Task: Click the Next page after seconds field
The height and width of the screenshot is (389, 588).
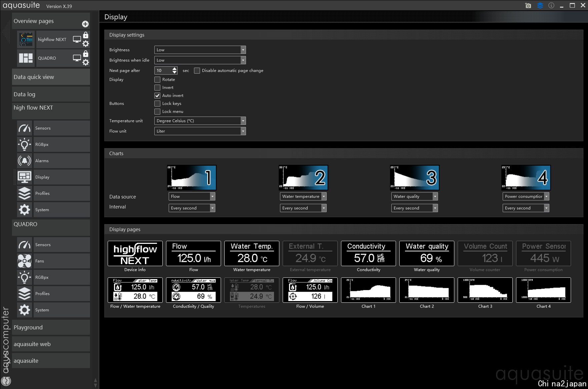Action: coord(163,71)
